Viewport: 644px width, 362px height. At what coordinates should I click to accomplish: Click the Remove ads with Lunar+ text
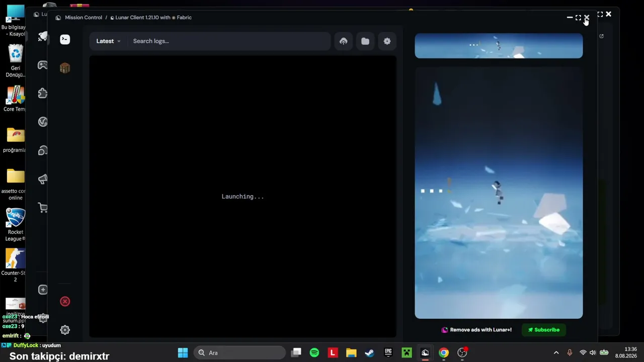click(481, 330)
